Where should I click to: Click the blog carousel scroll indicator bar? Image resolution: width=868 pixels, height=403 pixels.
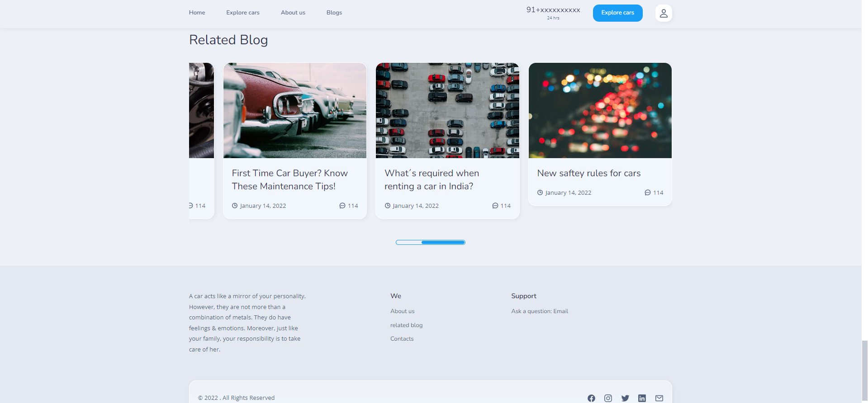(x=430, y=243)
